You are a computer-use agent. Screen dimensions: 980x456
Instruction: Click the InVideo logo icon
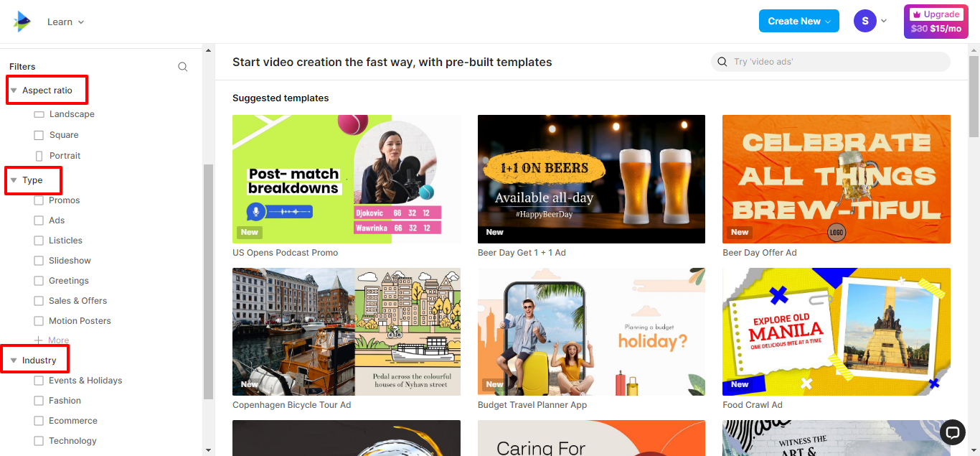click(x=22, y=22)
